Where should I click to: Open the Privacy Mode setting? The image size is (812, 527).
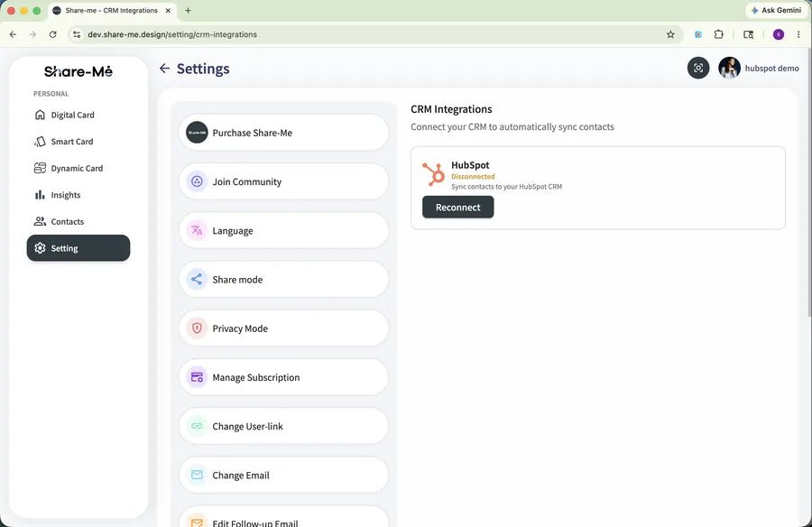click(x=284, y=328)
